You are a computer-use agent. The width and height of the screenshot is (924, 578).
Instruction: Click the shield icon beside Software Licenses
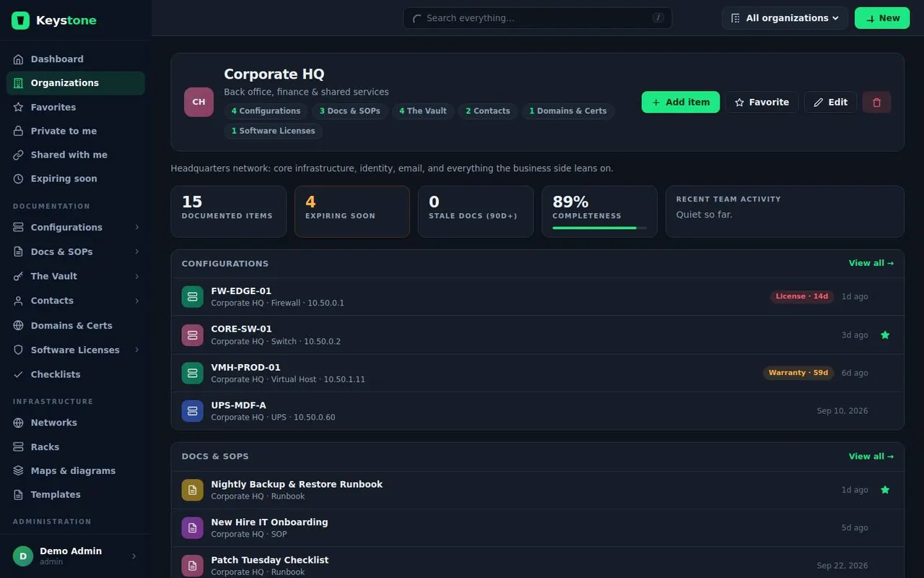tap(19, 350)
